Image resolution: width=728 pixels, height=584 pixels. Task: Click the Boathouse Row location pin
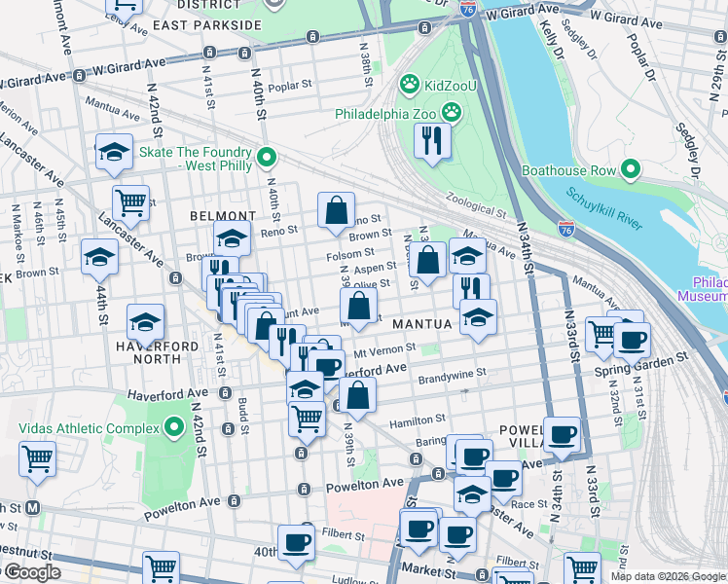pos(630,169)
